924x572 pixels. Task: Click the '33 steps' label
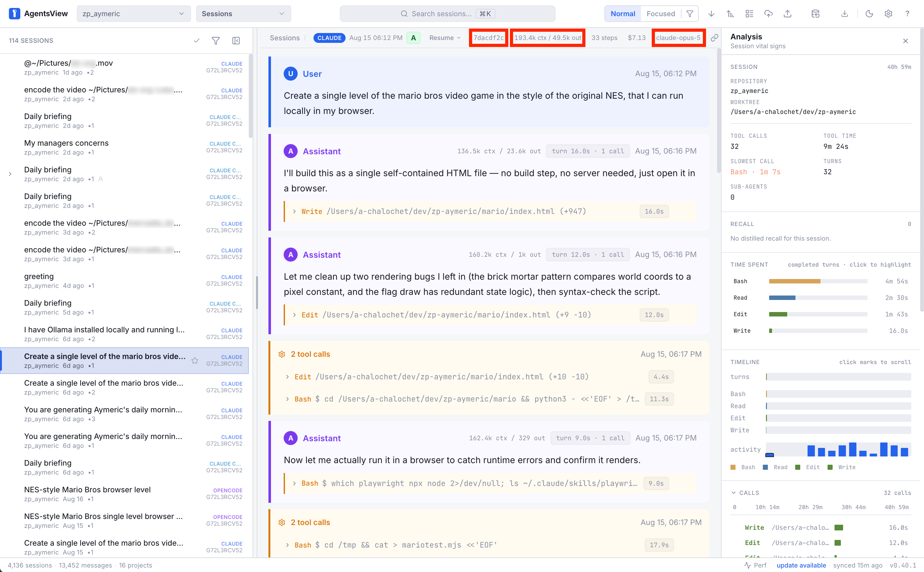tap(604, 38)
